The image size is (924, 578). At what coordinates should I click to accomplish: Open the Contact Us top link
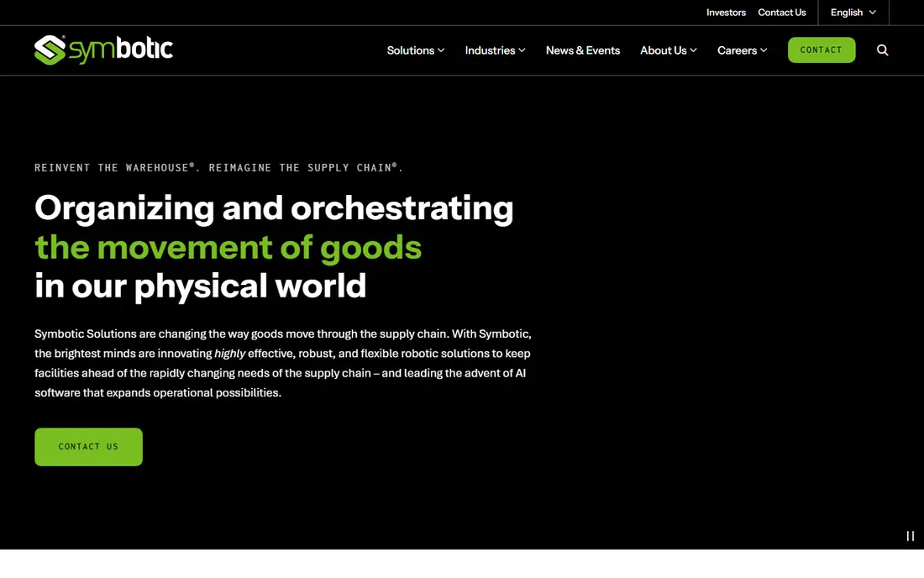point(781,13)
